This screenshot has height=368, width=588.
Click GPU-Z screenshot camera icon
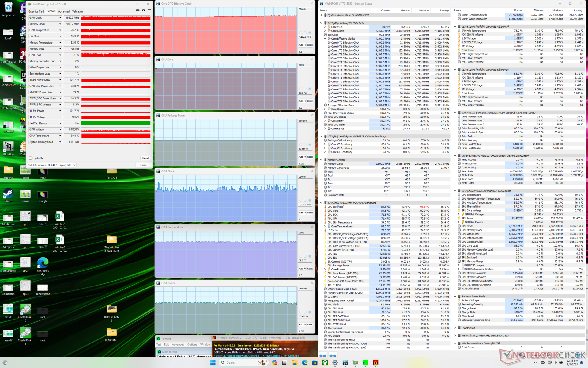pyautogui.click(x=138, y=10)
